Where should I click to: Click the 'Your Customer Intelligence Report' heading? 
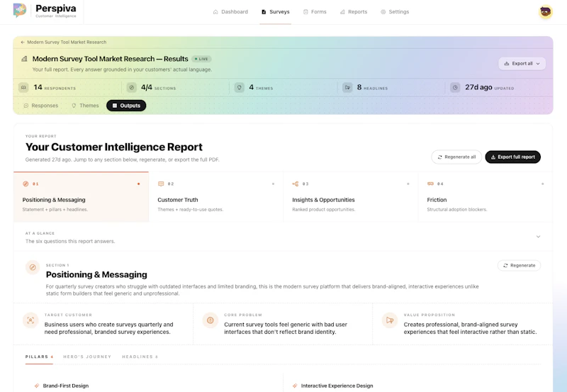114,147
